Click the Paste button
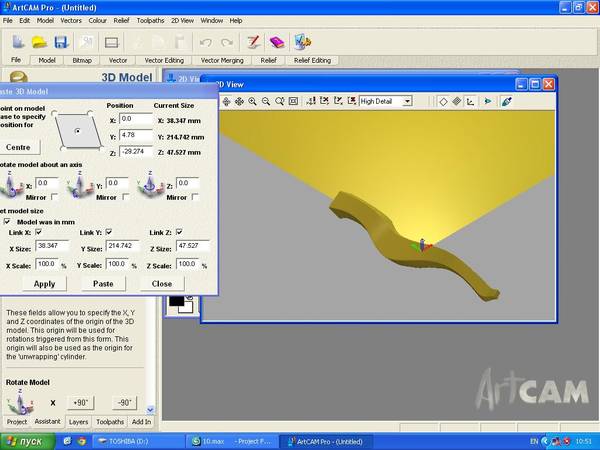Screen dimensions: 600x450 pyautogui.click(x=103, y=284)
